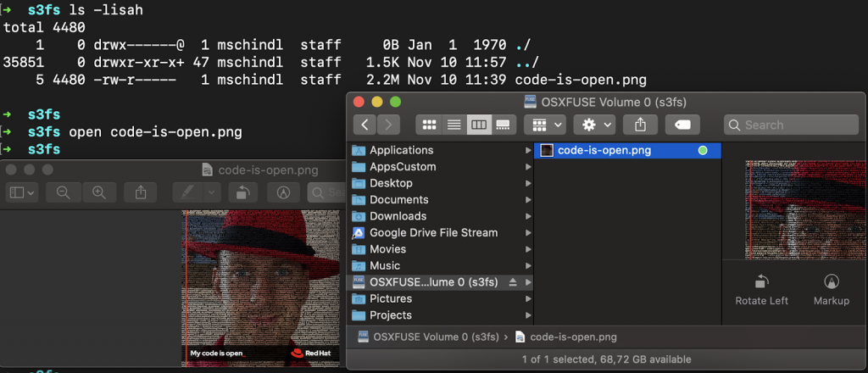Click the Finder status bar availability text

606,359
